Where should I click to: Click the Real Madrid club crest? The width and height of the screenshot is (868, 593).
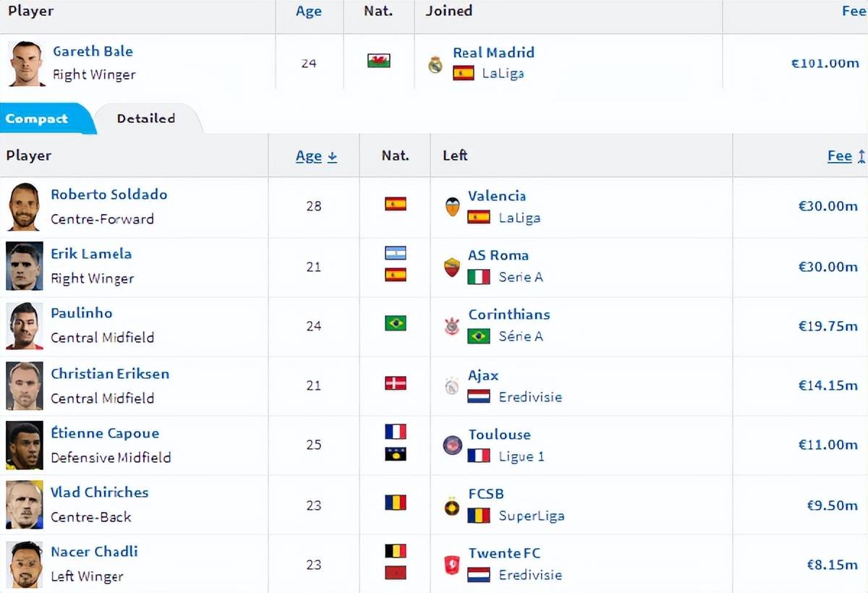tap(435, 64)
